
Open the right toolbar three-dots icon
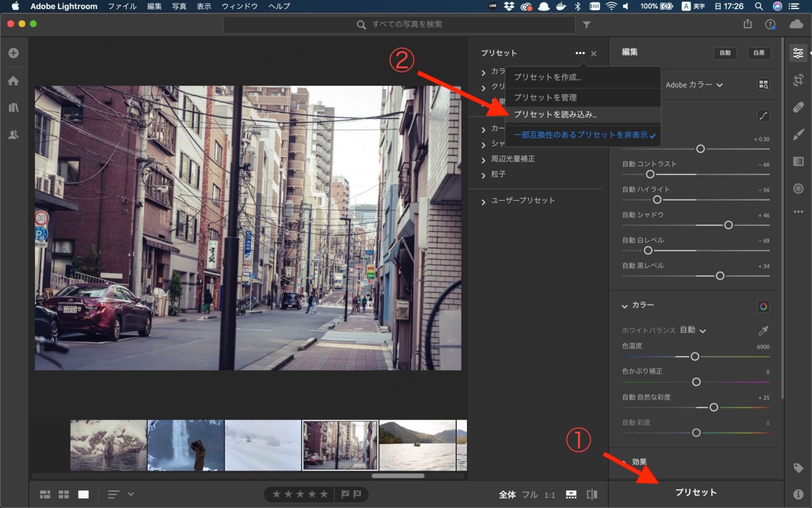point(798,212)
